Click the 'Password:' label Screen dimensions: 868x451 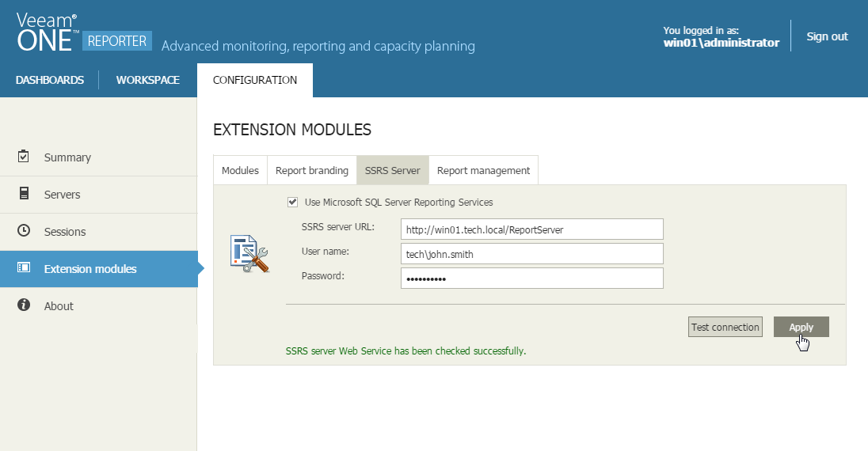[x=323, y=275]
